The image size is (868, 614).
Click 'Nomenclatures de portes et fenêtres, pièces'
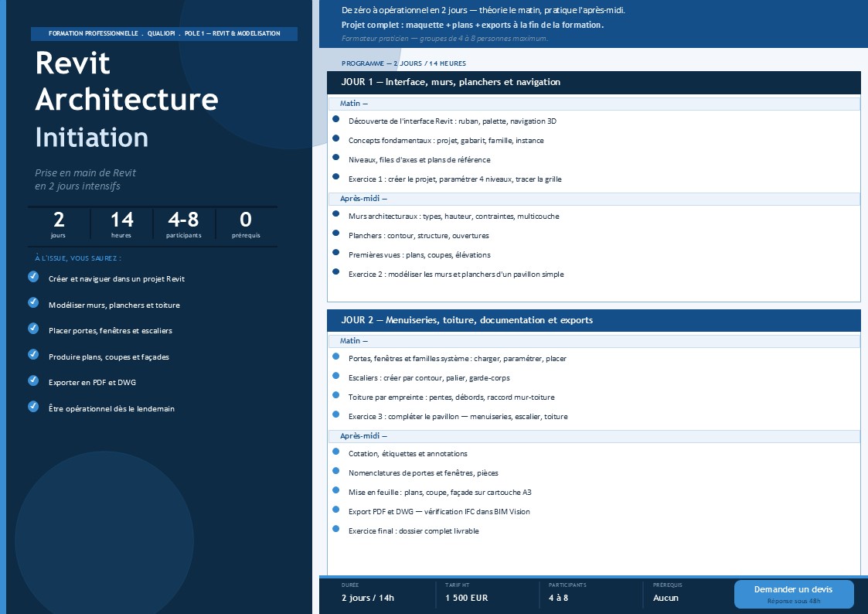(x=424, y=473)
